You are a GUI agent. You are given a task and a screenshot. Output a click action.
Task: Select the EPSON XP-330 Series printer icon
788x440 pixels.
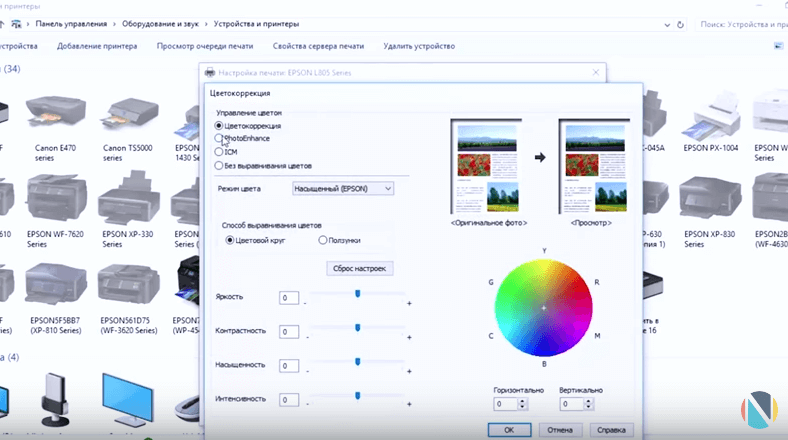tap(129, 198)
